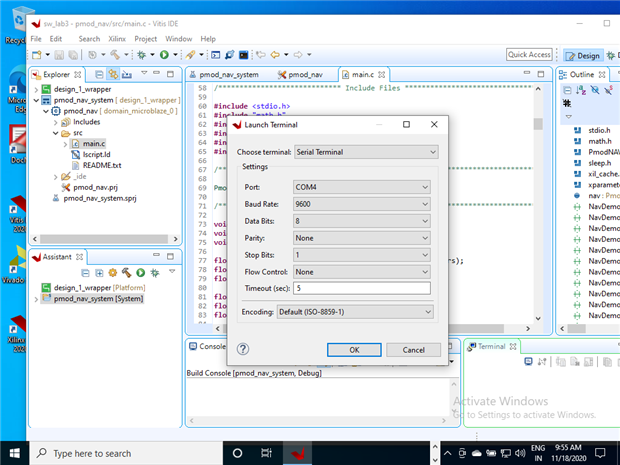Click the Windows search box on the taskbar
The image size is (620, 465).
tap(126, 453)
